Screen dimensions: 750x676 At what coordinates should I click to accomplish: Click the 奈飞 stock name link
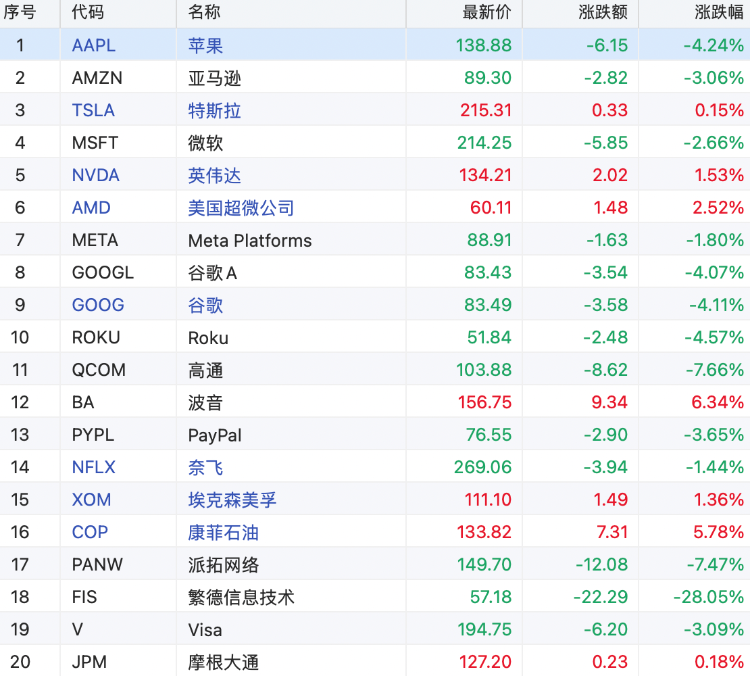205,467
